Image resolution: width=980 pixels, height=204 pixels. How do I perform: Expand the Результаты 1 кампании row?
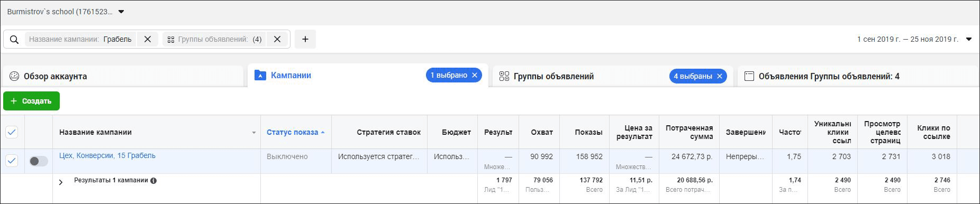tap(61, 182)
